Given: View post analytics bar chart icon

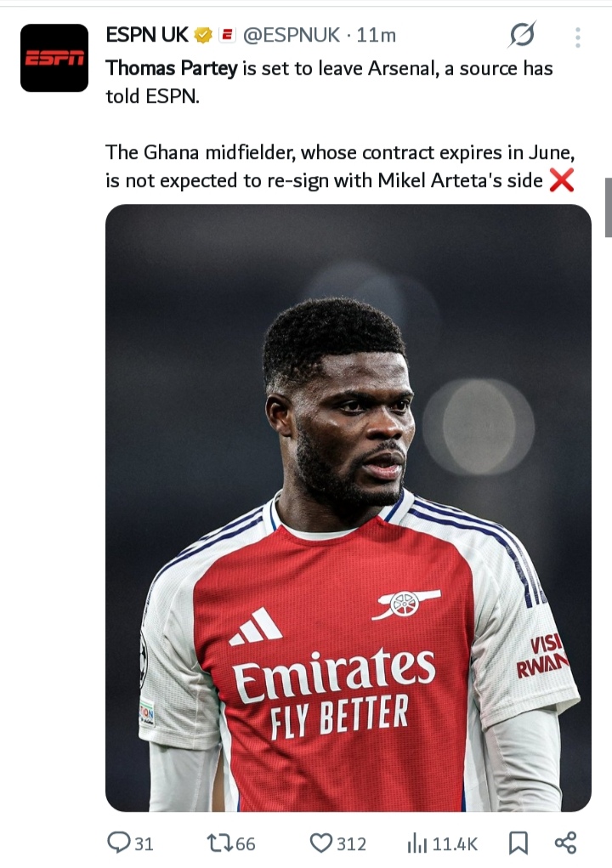Looking at the screenshot, I should (417, 843).
